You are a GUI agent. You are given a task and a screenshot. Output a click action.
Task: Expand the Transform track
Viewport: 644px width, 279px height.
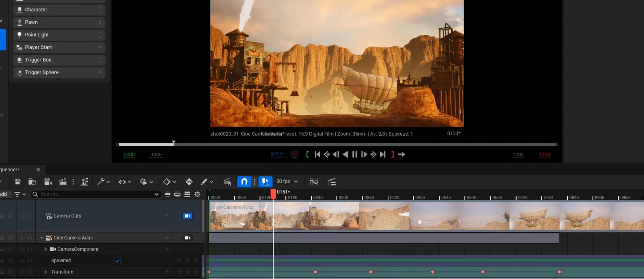46,272
